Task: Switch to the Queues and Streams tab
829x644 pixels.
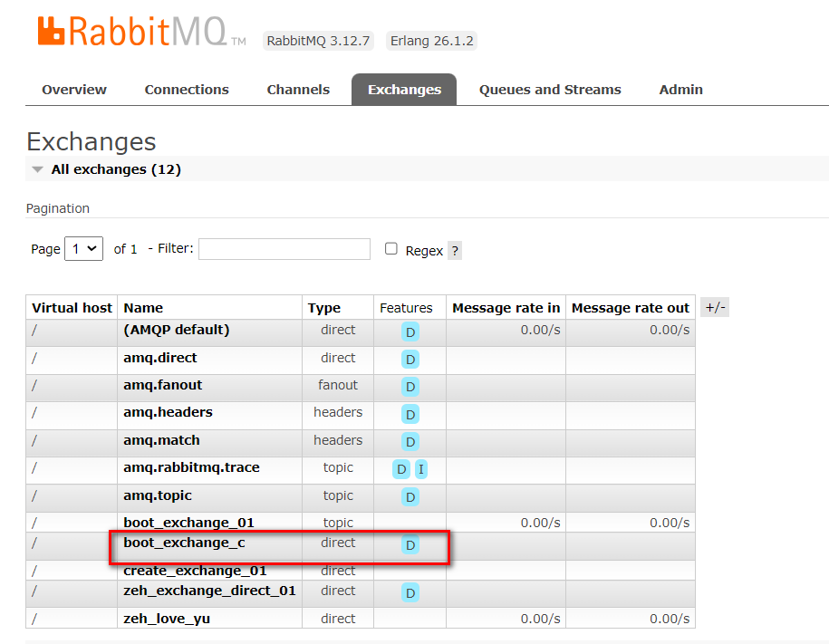Action: pyautogui.click(x=550, y=90)
